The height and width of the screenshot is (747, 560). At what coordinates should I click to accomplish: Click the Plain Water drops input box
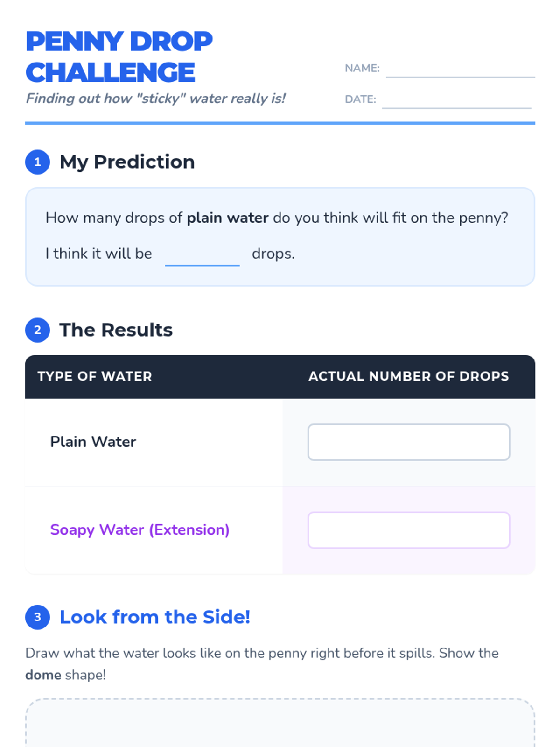408,442
